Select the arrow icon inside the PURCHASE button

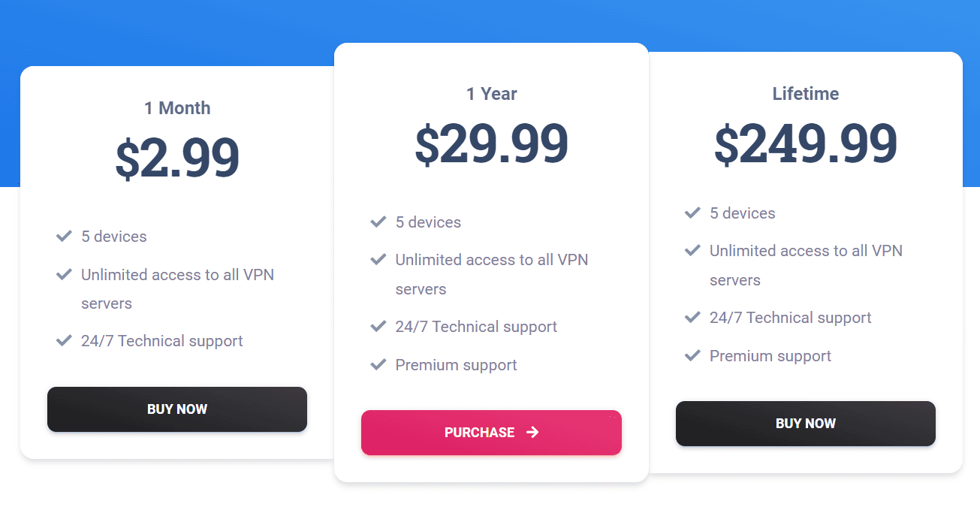click(533, 432)
